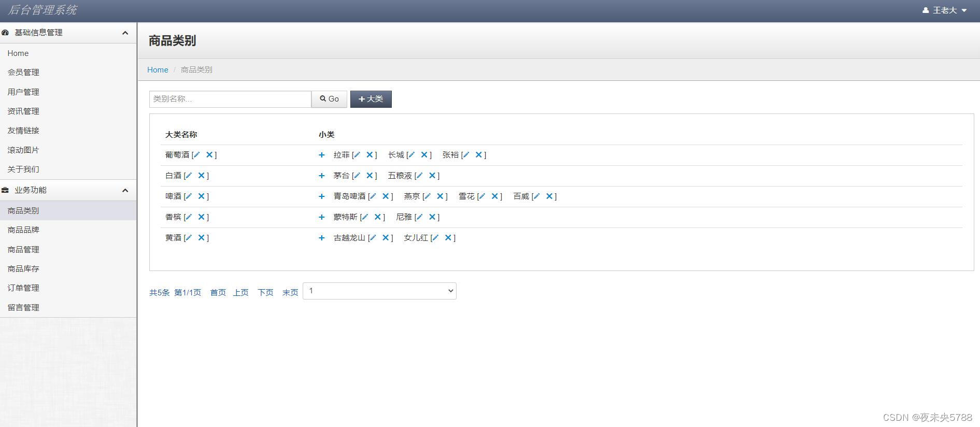
Task: Edit the 葡萄酒 category with pencil icon
Action: (196, 155)
